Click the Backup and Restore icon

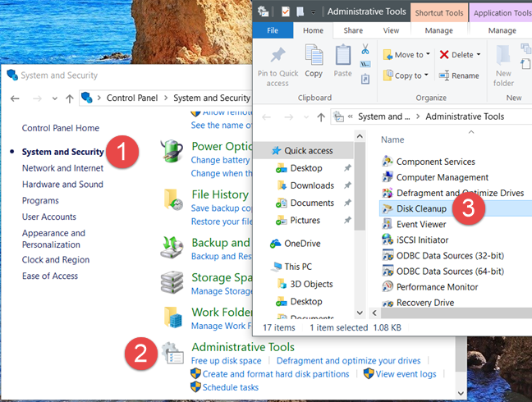click(x=172, y=248)
